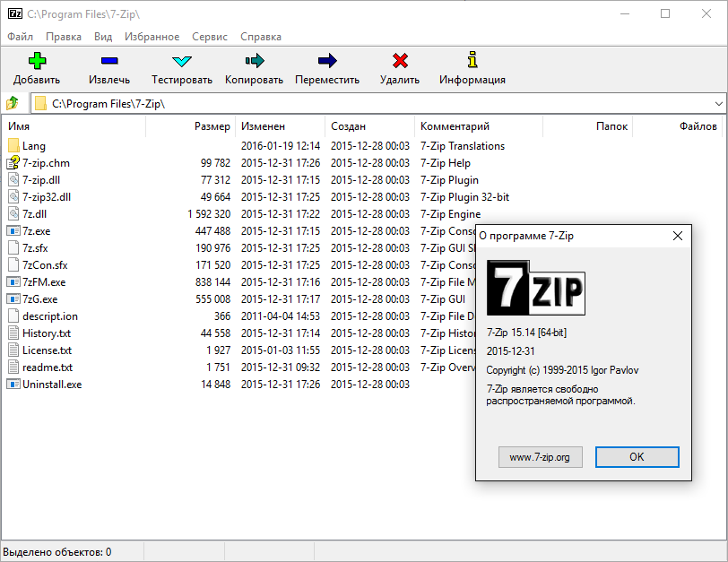Viewport: 728px width, 562px height.
Task: Click the green plus Add icon
Action: click(x=37, y=61)
